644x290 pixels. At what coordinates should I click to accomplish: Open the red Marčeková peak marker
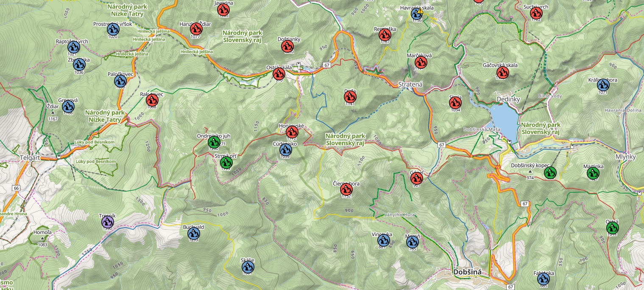click(x=421, y=62)
